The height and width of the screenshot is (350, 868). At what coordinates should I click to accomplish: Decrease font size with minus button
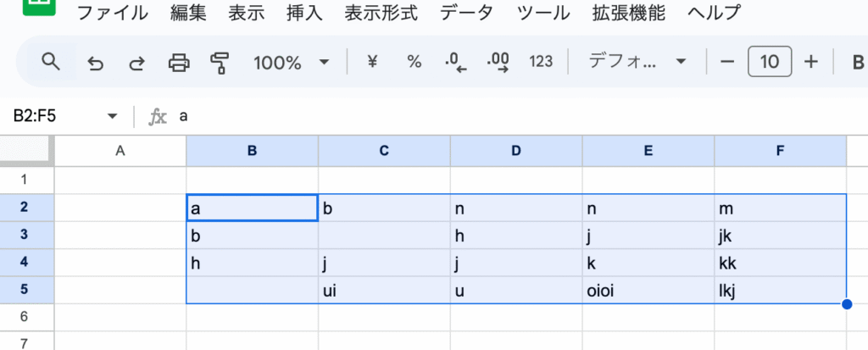click(x=726, y=62)
